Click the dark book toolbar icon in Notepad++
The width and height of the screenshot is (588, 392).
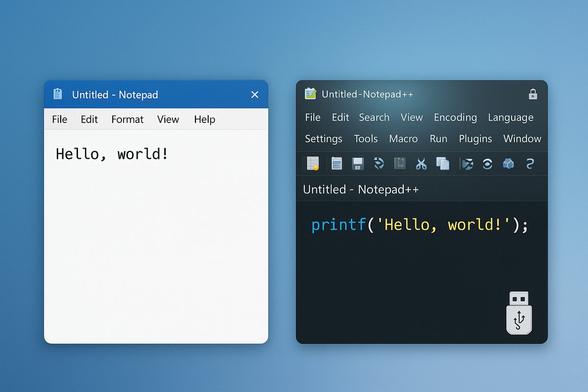coord(400,163)
